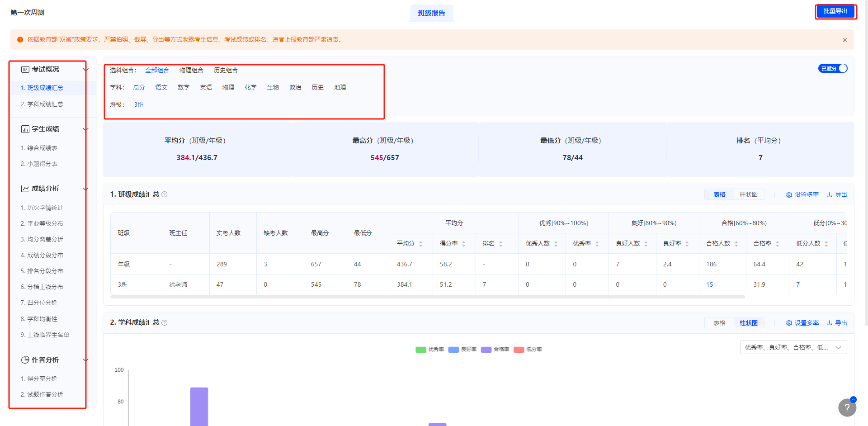868x426 pixels.
Task: Open the 班级报告 tab
Action: pyautogui.click(x=431, y=13)
